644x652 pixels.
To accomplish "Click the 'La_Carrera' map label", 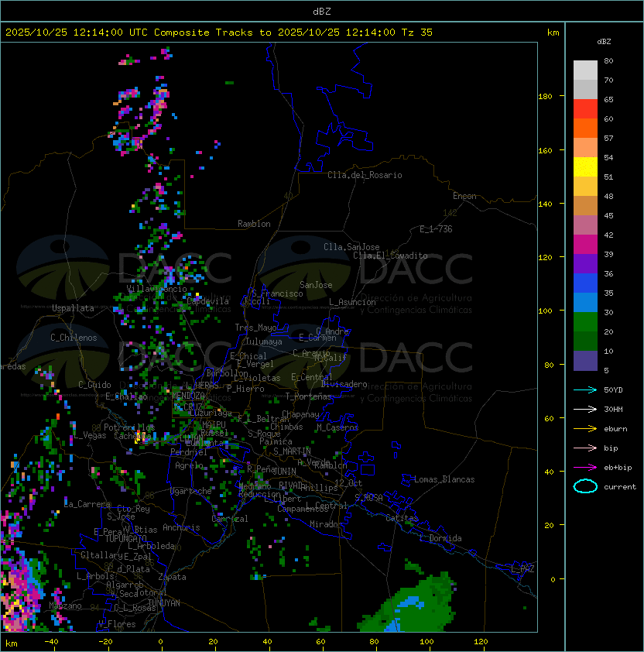I will (87, 504).
